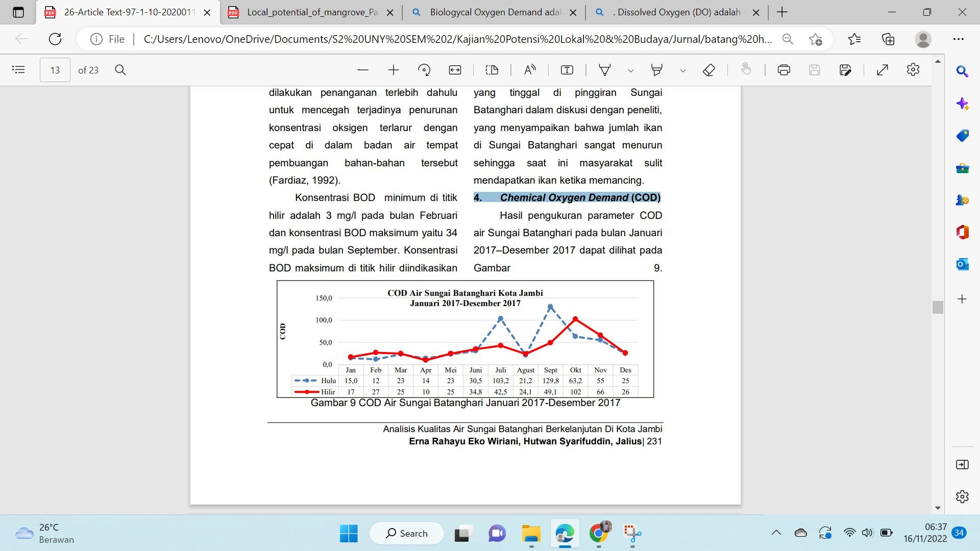Enter full screen PDF view

883,70
